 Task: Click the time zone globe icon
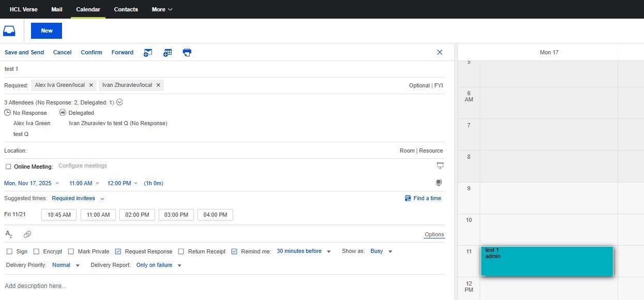tap(439, 183)
